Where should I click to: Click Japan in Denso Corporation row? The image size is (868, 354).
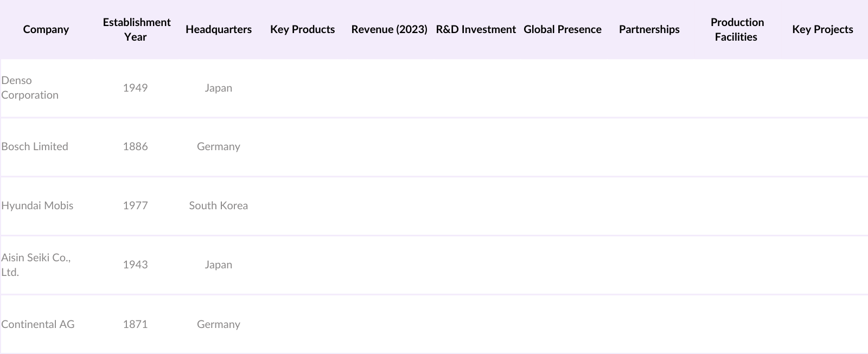point(219,88)
